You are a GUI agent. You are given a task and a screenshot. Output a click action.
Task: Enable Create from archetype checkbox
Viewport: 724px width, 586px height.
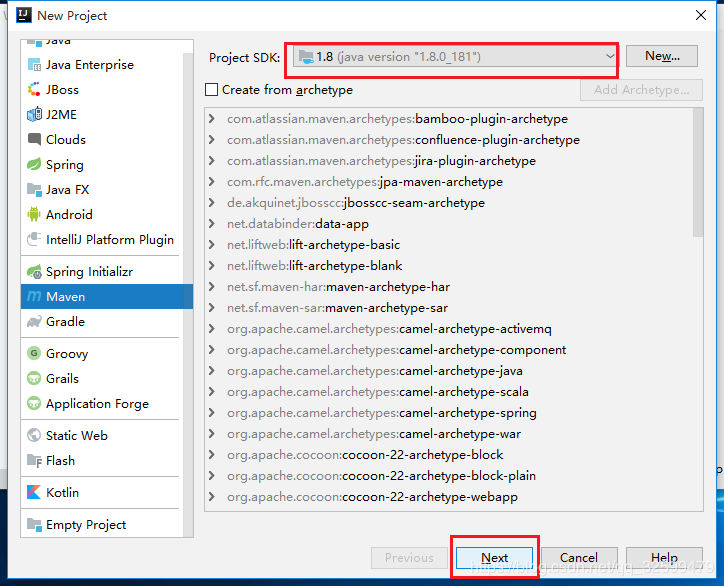211,90
